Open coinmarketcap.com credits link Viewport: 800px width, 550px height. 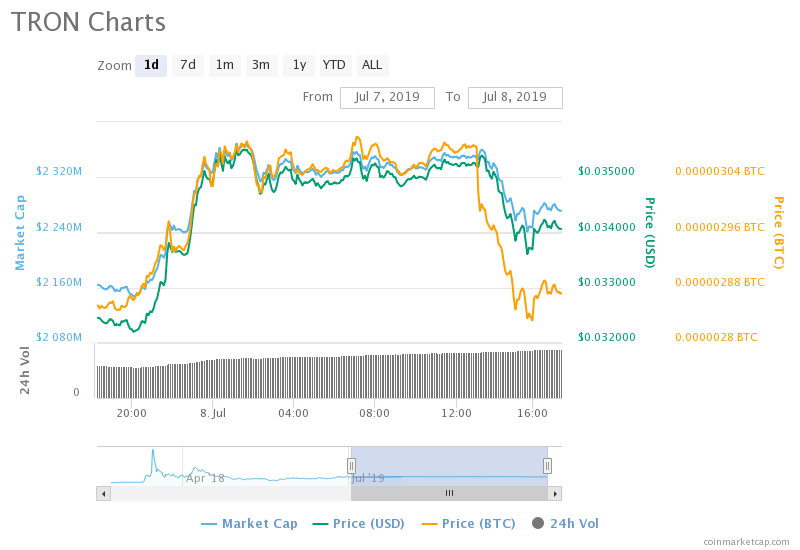click(745, 541)
